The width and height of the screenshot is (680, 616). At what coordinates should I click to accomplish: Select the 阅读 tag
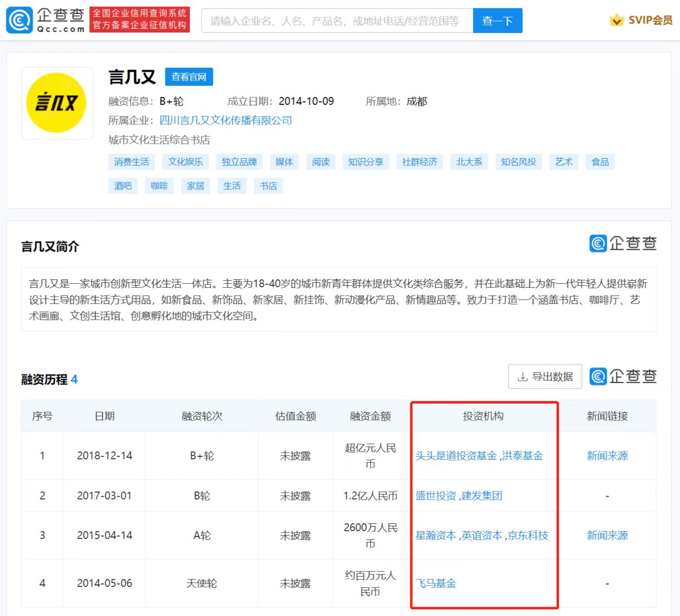[321, 162]
